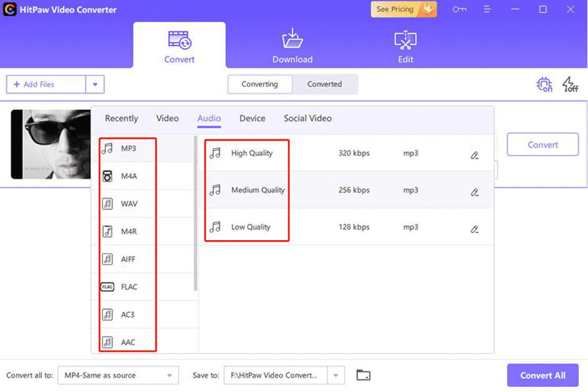The width and height of the screenshot is (588, 392).
Task: Open the Device format category
Action: [x=252, y=118]
